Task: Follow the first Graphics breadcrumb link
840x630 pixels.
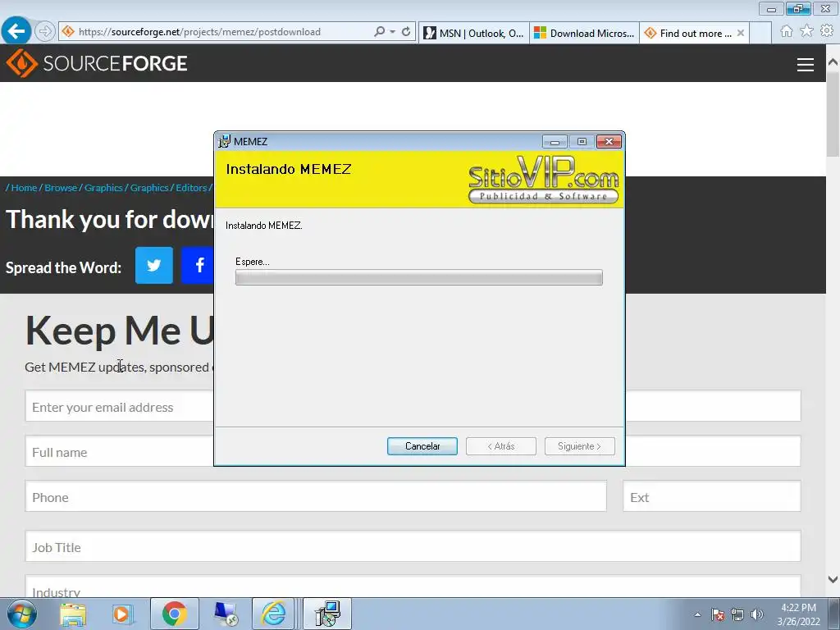Action: tap(103, 188)
